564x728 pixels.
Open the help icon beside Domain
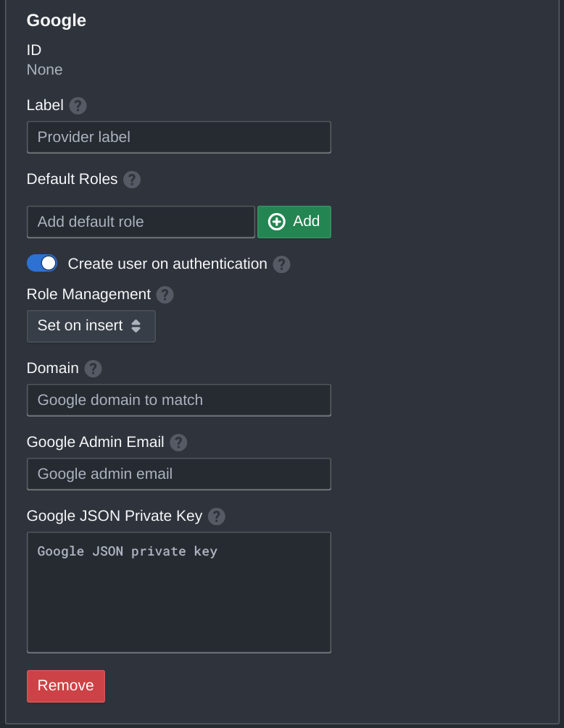(x=93, y=369)
